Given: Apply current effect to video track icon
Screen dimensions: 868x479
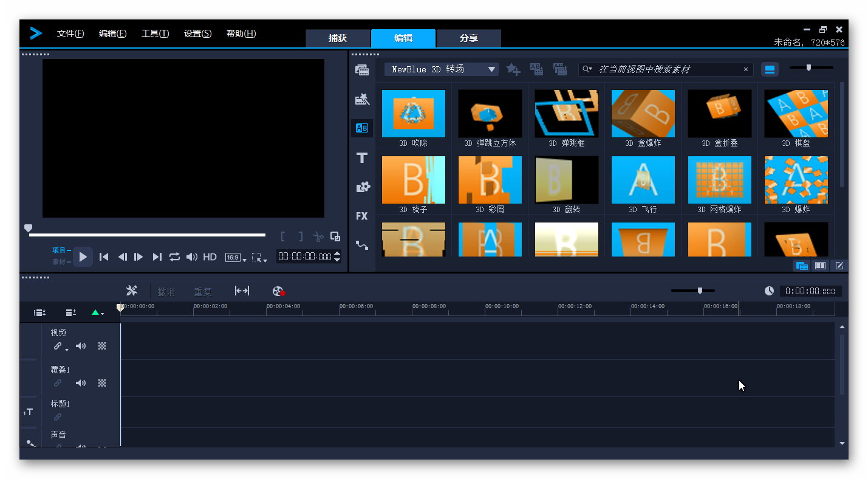Looking at the screenshot, I should 536,69.
